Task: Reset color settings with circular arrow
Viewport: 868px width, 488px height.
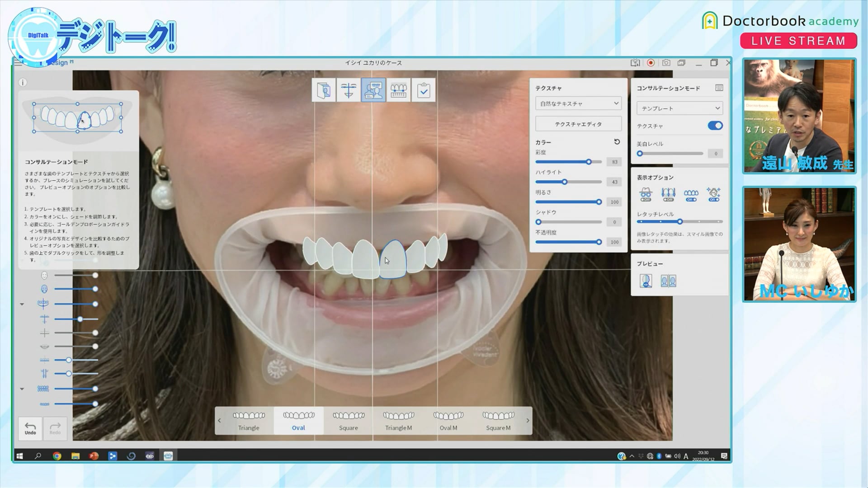Action: coord(617,142)
